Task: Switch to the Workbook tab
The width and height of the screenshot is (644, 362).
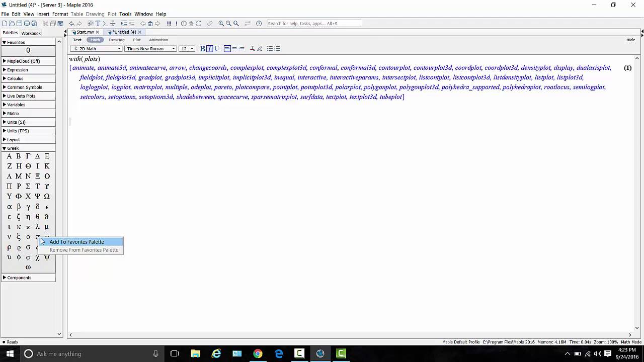Action: [31, 33]
